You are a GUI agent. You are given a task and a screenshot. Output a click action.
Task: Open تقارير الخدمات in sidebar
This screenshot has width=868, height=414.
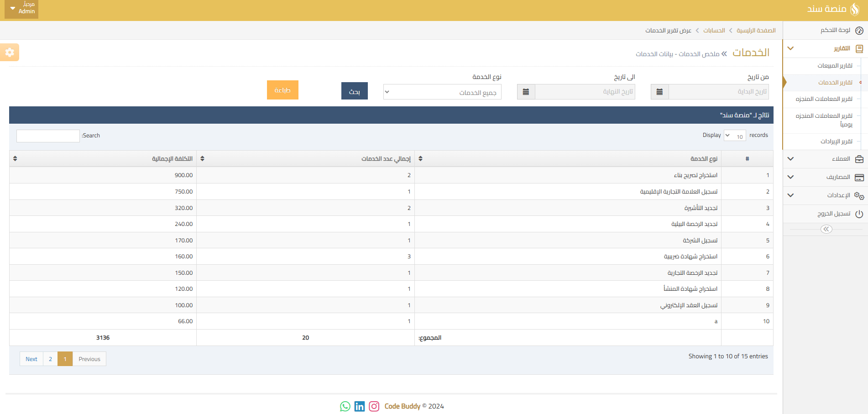835,82
